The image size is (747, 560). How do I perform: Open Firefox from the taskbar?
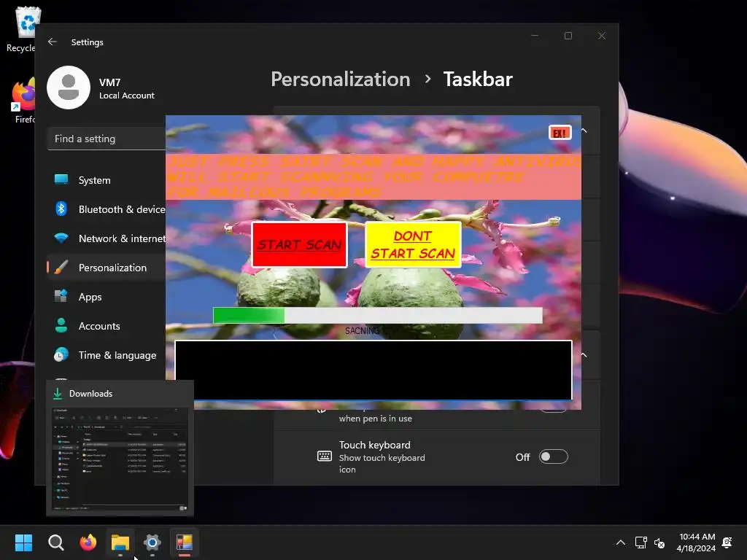coord(88,542)
